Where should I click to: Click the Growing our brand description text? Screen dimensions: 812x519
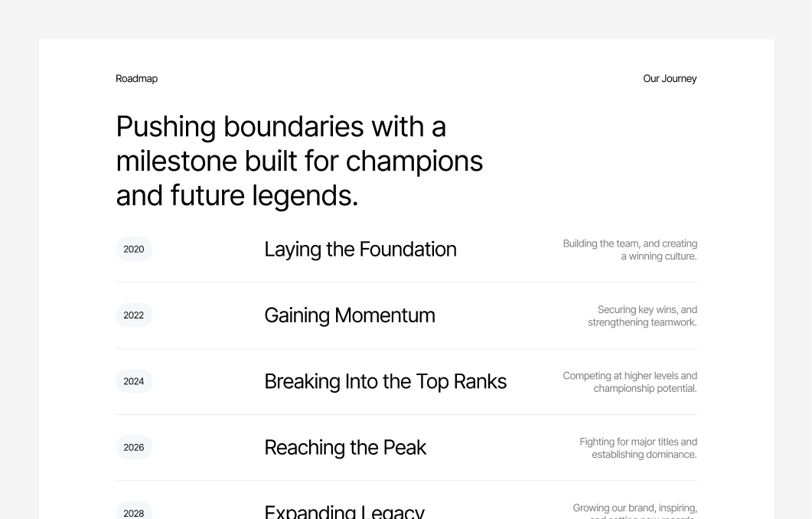coord(634,510)
